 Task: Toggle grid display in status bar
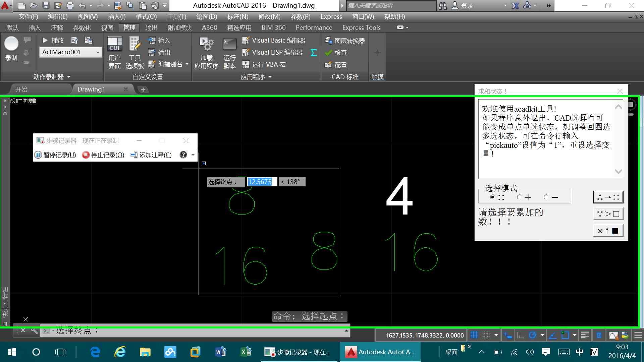click(x=474, y=335)
